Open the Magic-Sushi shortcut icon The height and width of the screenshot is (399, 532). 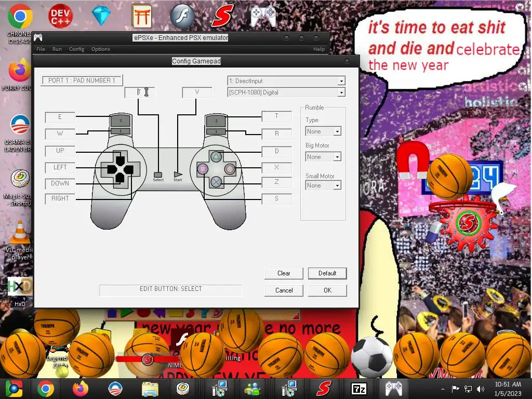pyautogui.click(x=20, y=179)
